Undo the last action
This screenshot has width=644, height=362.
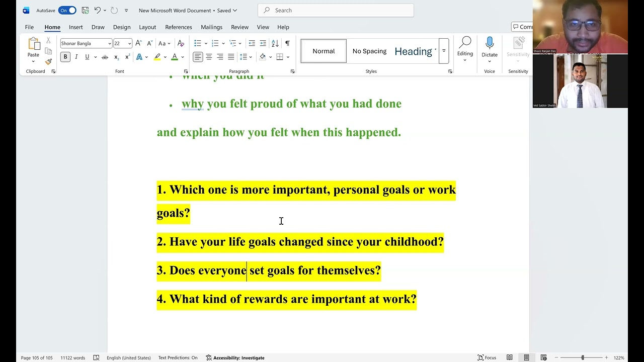tap(98, 10)
